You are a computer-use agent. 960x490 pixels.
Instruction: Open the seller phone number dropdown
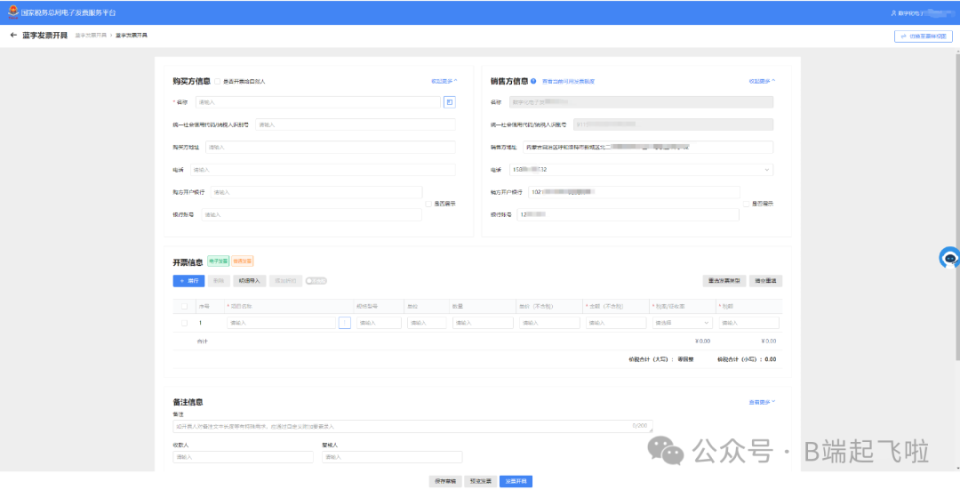tap(767, 170)
